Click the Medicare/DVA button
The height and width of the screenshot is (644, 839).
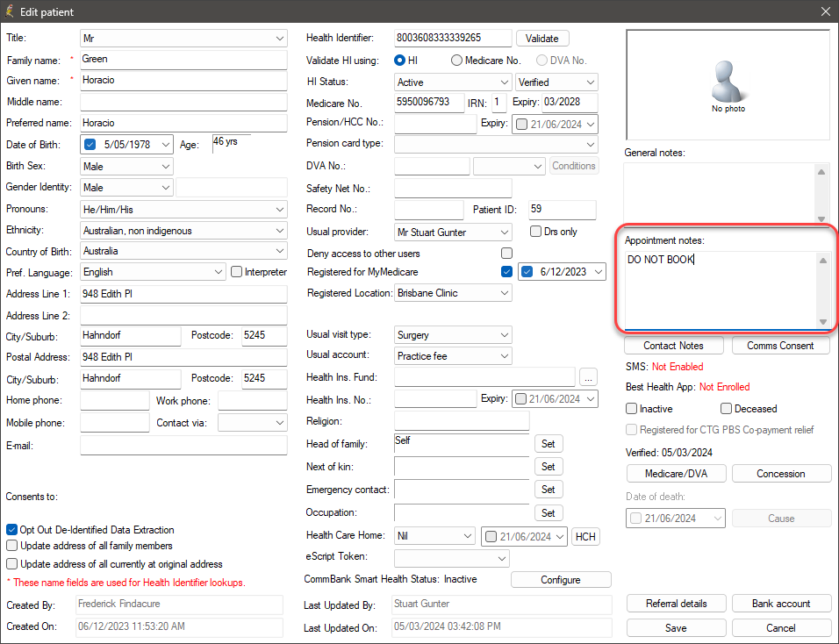tap(676, 474)
